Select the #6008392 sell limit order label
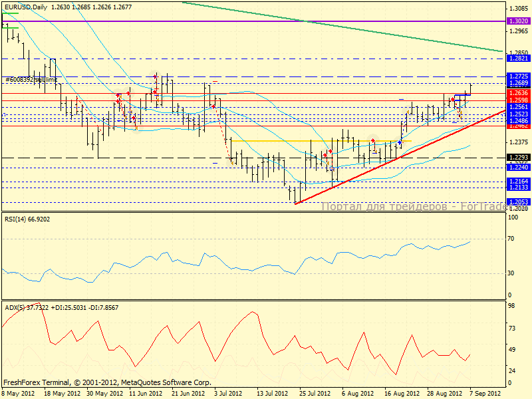 (x=31, y=80)
